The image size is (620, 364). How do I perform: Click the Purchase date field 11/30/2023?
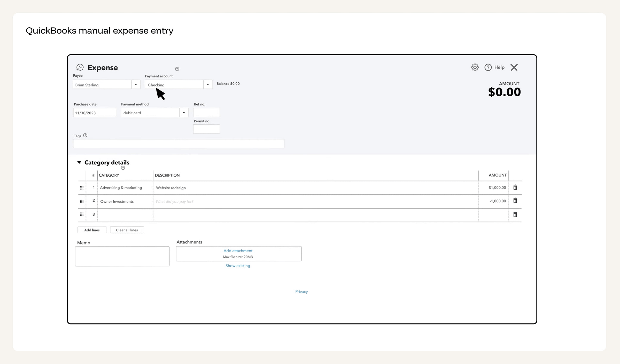pyautogui.click(x=95, y=113)
